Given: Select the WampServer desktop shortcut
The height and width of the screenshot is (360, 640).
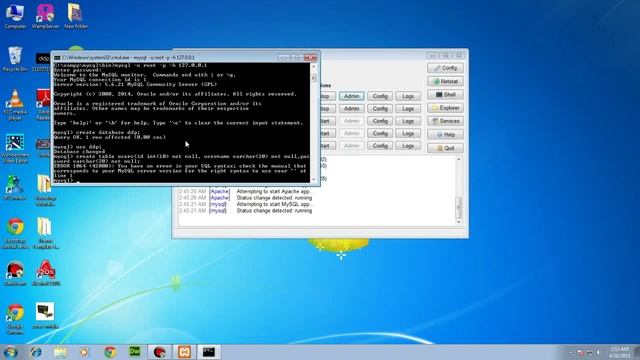Looking at the screenshot, I should tap(45, 16).
